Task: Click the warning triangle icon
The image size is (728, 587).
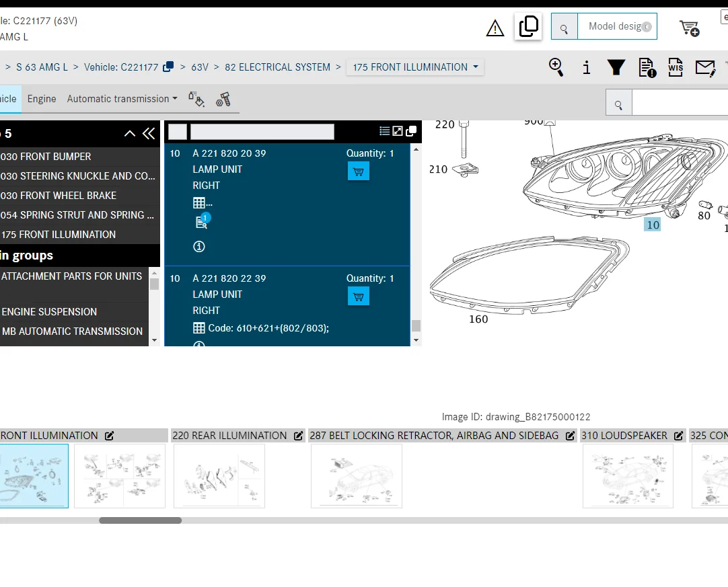Action: 495,28
